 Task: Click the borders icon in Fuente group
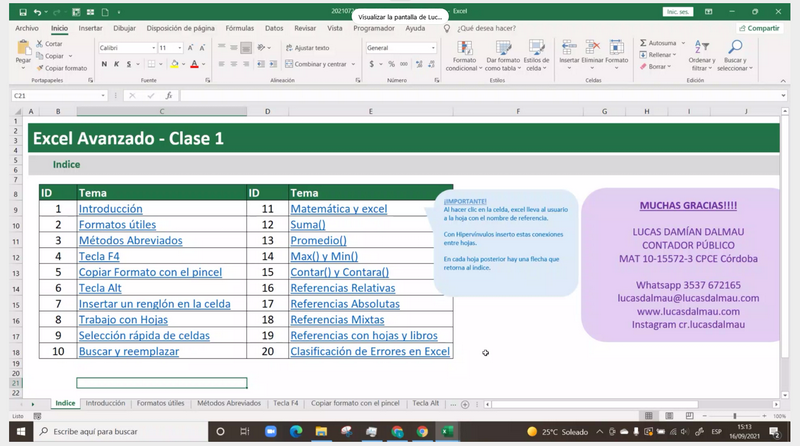point(152,64)
